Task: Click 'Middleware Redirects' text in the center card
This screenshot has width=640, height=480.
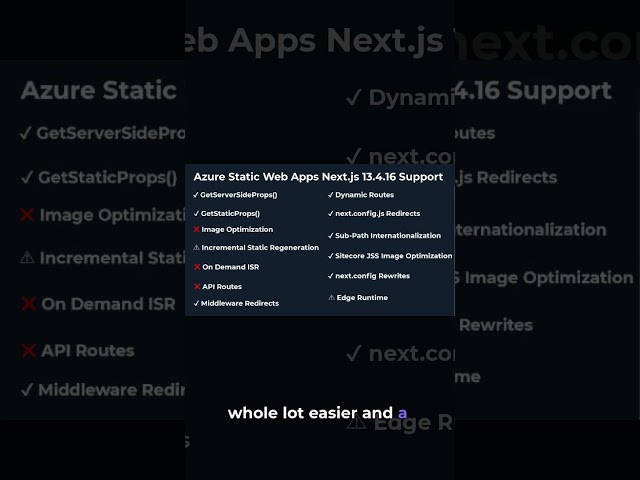Action: [240, 303]
